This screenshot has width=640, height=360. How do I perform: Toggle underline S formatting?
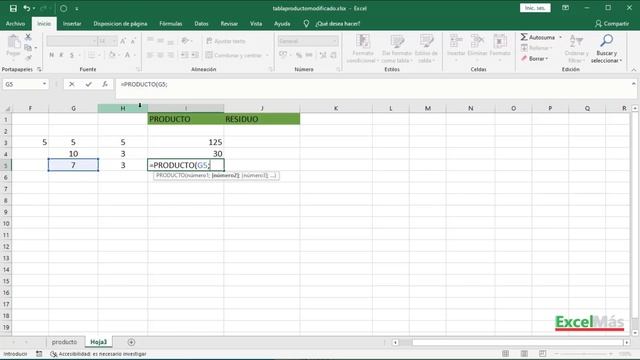click(x=72, y=55)
